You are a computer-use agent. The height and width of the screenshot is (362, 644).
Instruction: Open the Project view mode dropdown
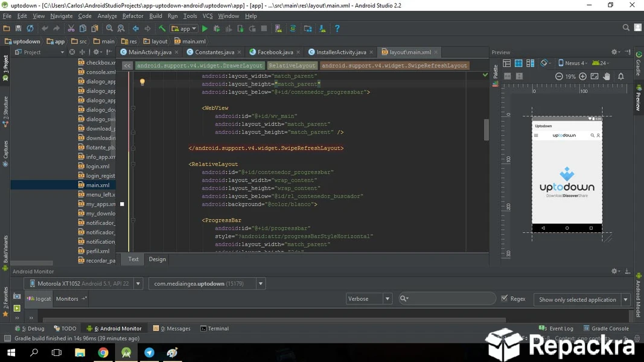40,52
